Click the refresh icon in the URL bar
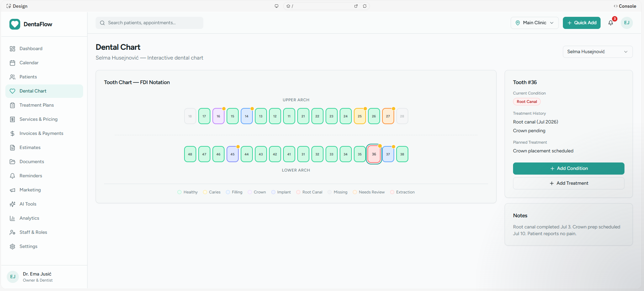This screenshot has width=644, height=291. [x=365, y=6]
